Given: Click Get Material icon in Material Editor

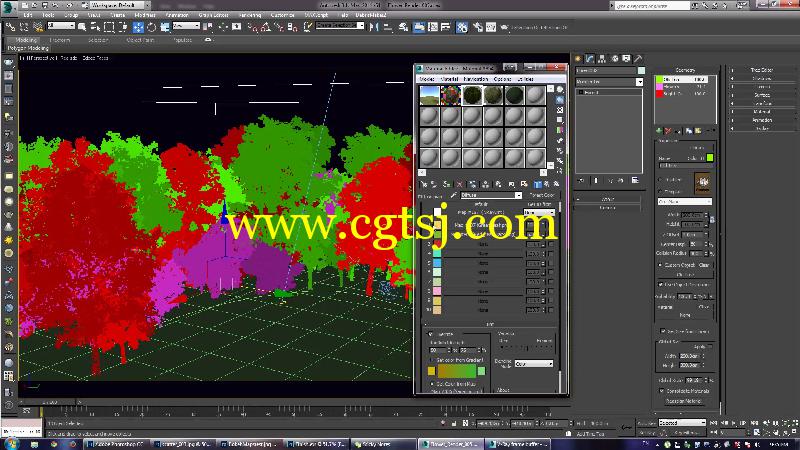Looking at the screenshot, I should coord(423,184).
